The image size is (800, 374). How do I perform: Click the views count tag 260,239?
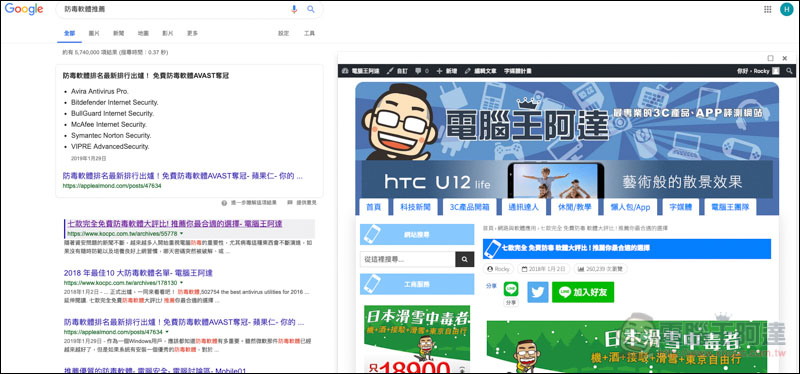click(601, 269)
